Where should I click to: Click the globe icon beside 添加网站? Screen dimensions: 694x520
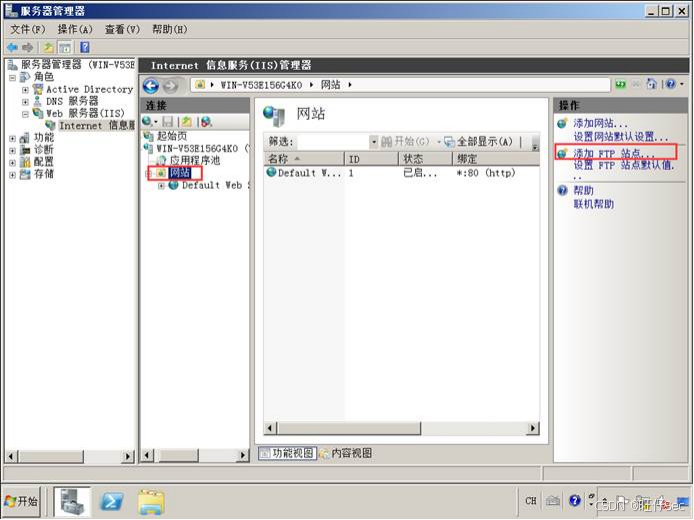[x=563, y=123]
